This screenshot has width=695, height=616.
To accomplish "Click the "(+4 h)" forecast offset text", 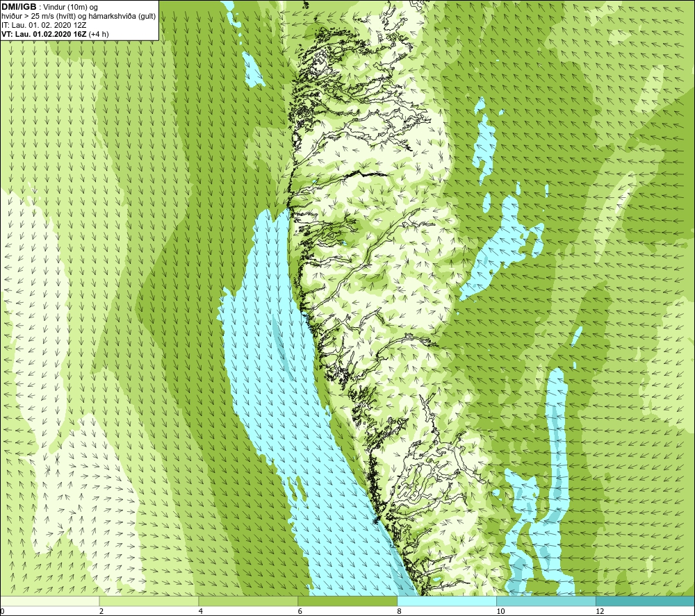I will (99, 34).
